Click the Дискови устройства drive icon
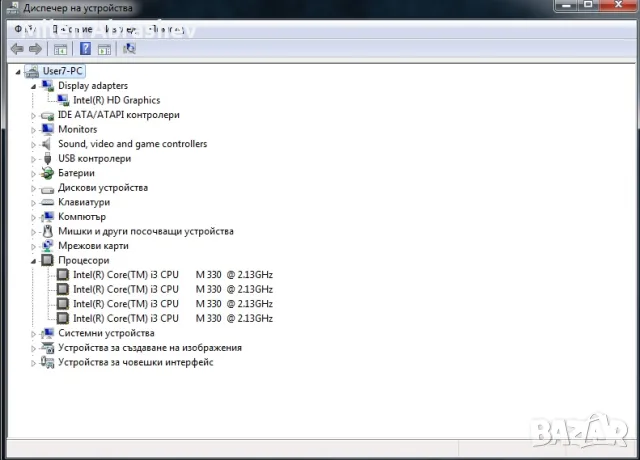 coord(47,189)
